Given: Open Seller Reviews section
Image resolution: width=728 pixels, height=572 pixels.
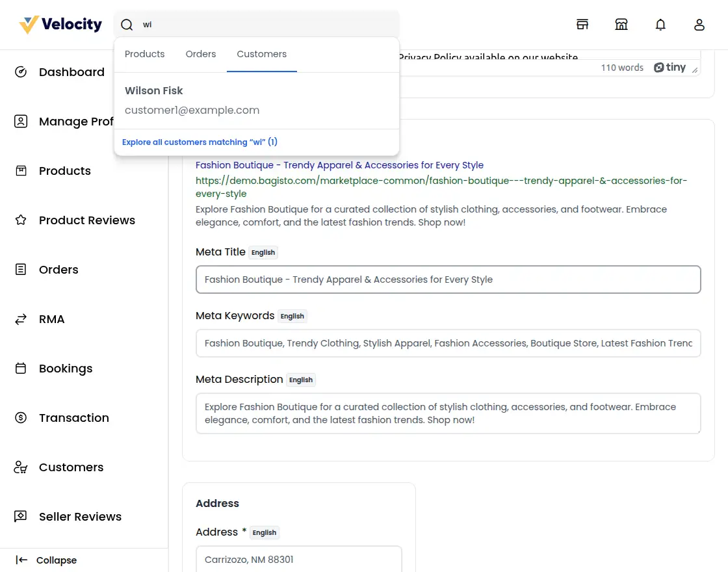Looking at the screenshot, I should tap(81, 517).
